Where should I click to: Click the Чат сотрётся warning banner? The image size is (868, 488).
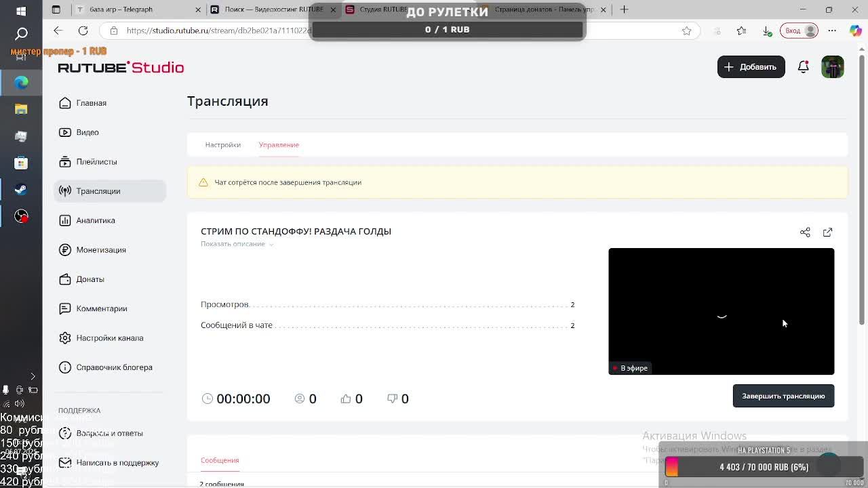click(x=517, y=182)
